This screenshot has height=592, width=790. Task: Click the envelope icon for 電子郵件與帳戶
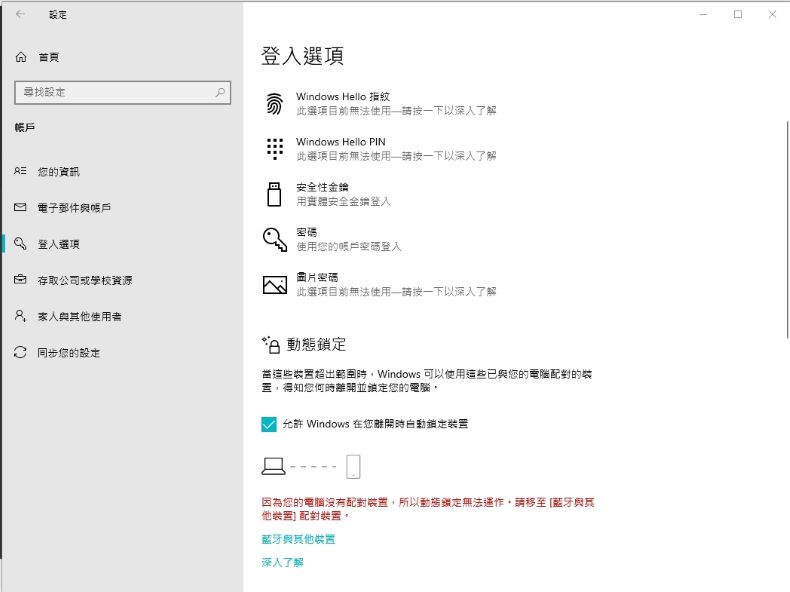(x=20, y=207)
